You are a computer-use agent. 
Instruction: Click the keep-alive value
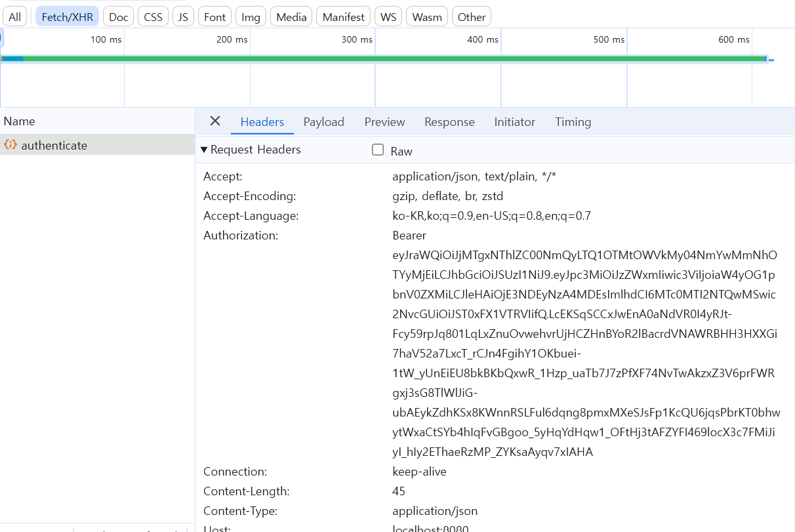419,472
